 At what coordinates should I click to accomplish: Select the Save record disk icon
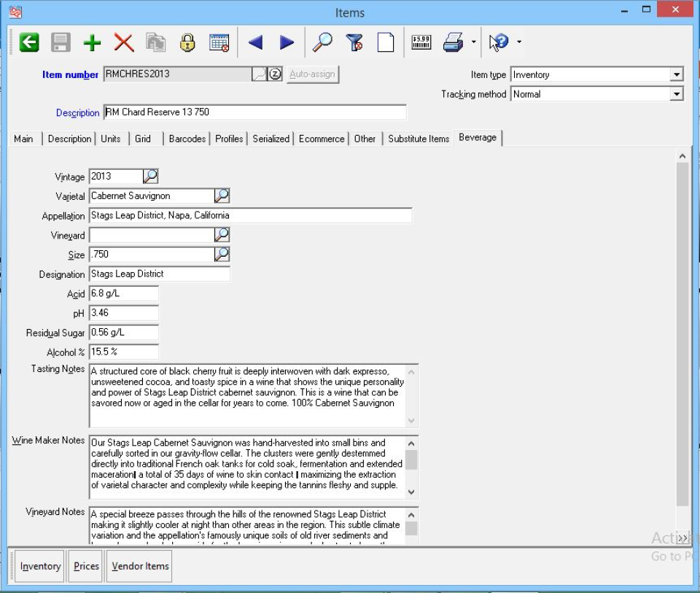point(60,42)
